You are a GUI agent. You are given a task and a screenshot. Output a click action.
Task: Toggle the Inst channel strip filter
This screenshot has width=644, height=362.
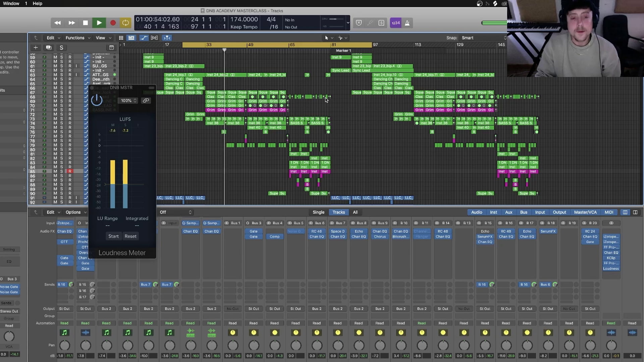[x=493, y=212]
